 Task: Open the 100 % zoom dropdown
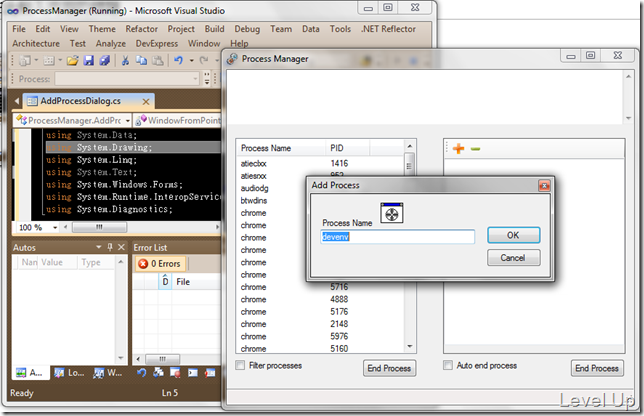pos(55,228)
